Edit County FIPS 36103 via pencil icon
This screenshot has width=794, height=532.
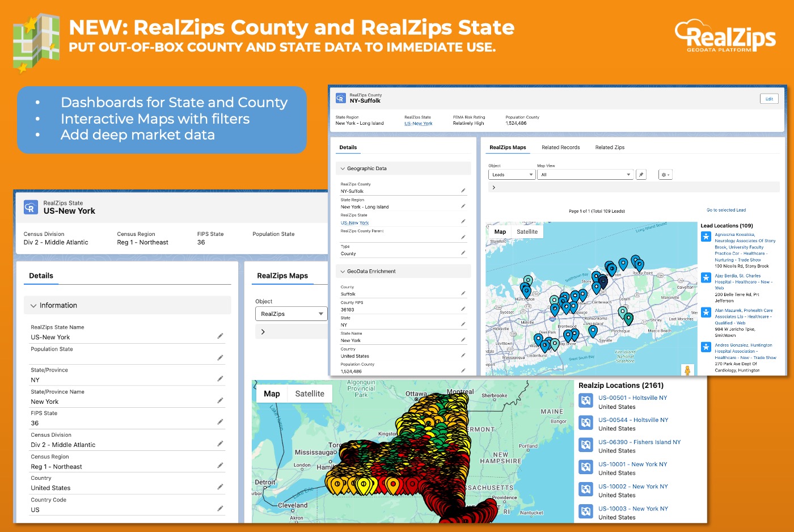[463, 309]
